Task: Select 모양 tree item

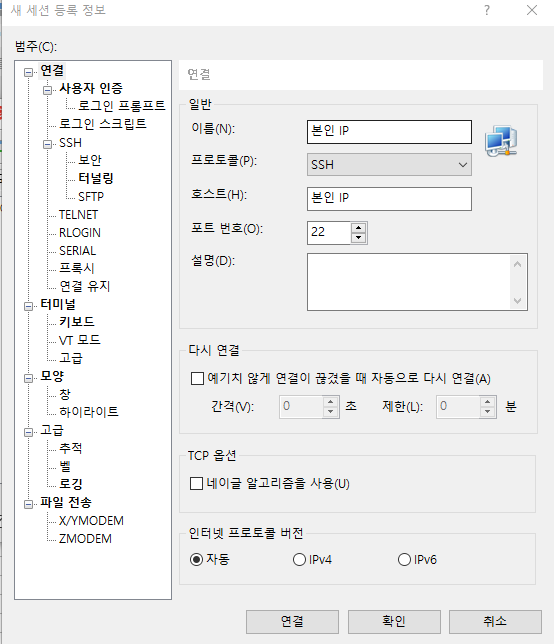Action: [x=52, y=376]
